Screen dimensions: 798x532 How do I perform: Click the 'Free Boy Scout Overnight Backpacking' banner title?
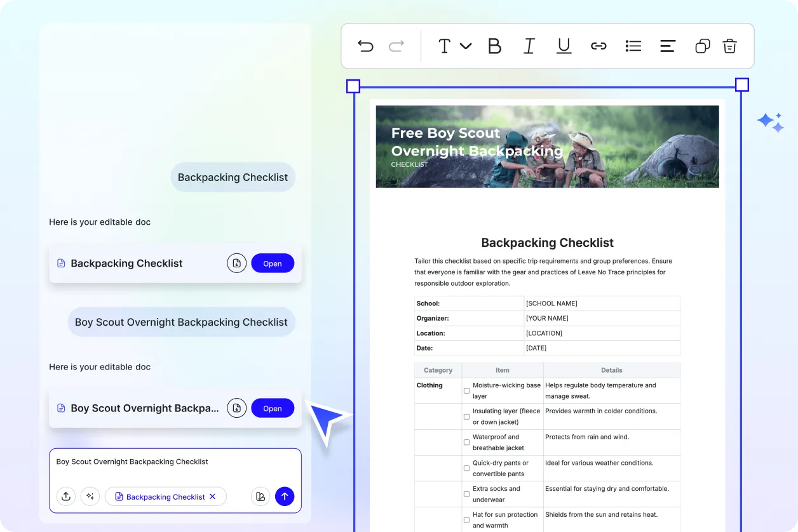click(x=477, y=142)
